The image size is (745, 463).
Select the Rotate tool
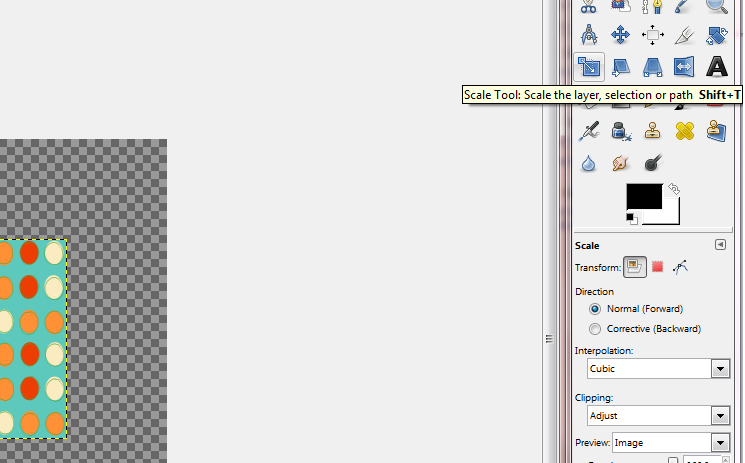click(716, 35)
